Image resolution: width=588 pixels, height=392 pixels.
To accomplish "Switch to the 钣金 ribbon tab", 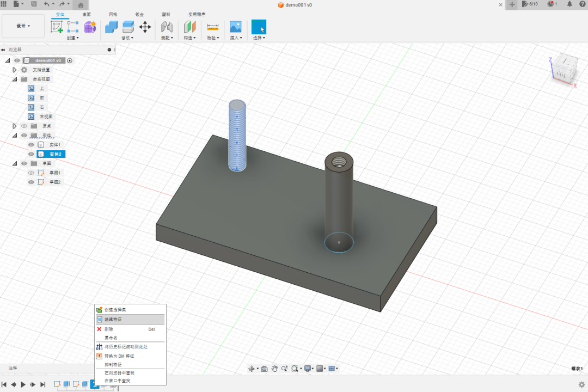I will pos(139,14).
